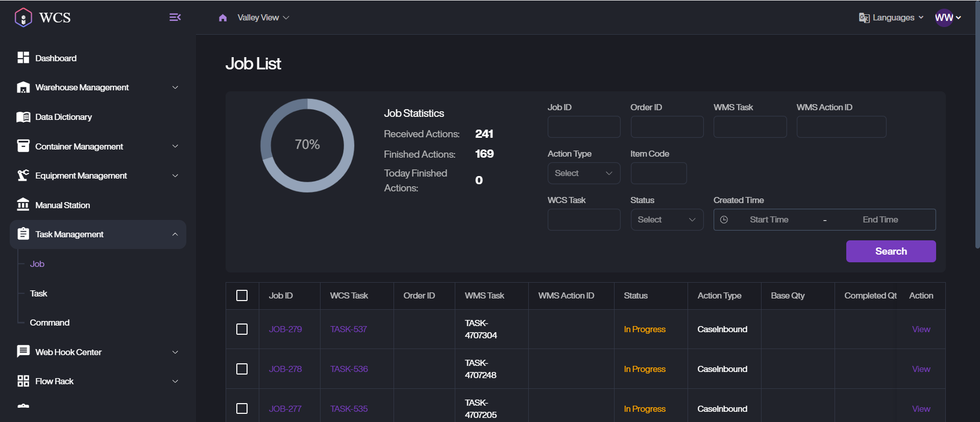Click the Languages translate icon

tap(864, 18)
